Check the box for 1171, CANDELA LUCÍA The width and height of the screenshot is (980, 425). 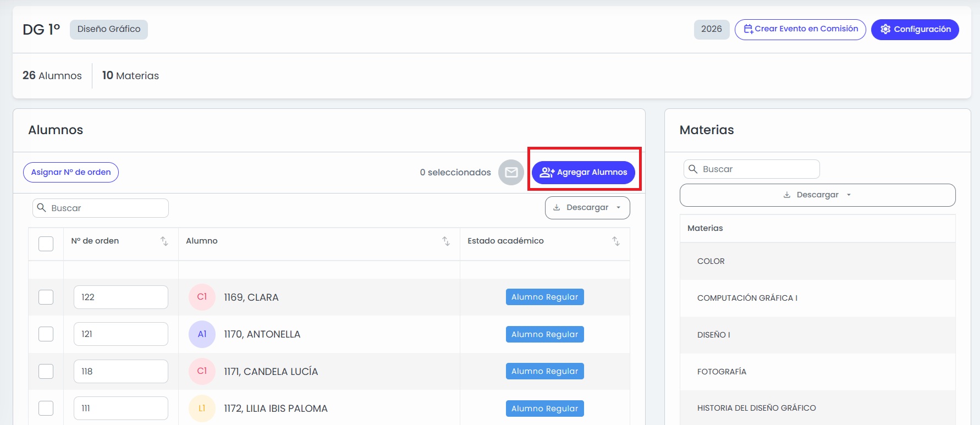[x=46, y=371]
